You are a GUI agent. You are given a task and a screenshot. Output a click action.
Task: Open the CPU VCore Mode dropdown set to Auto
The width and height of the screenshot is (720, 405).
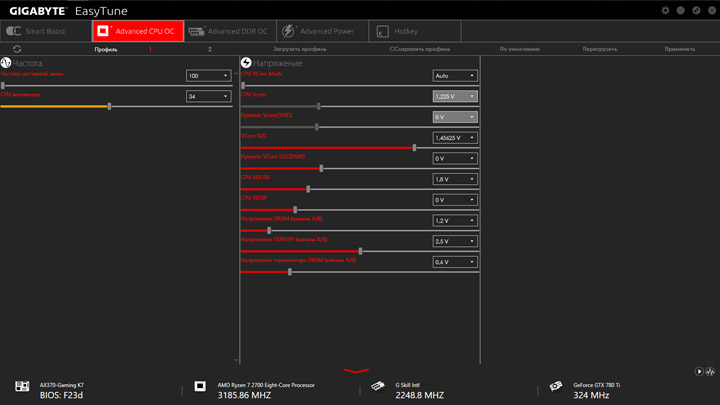pyautogui.click(x=455, y=76)
